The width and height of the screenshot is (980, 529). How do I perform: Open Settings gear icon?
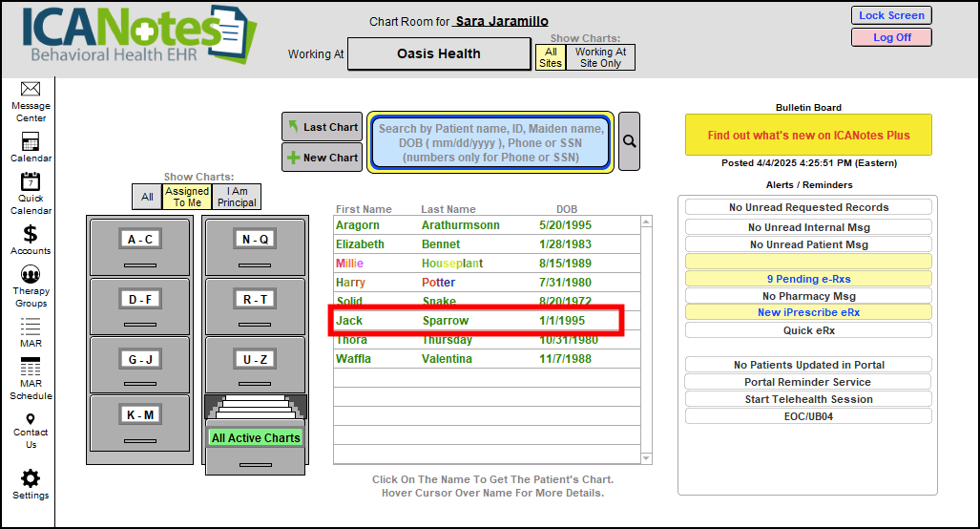[31, 479]
